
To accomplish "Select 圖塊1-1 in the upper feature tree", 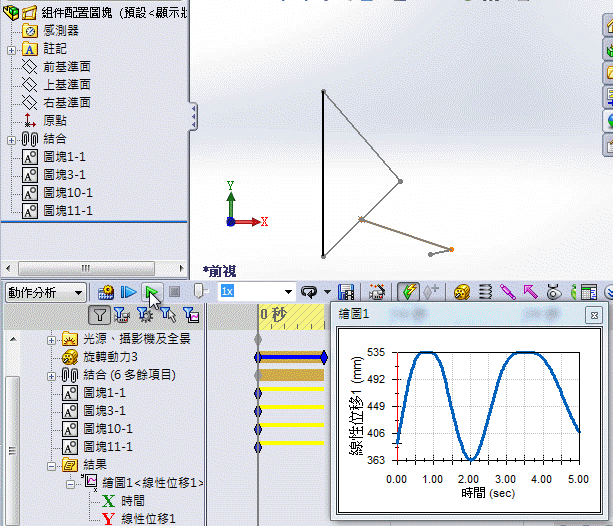I will [64, 157].
